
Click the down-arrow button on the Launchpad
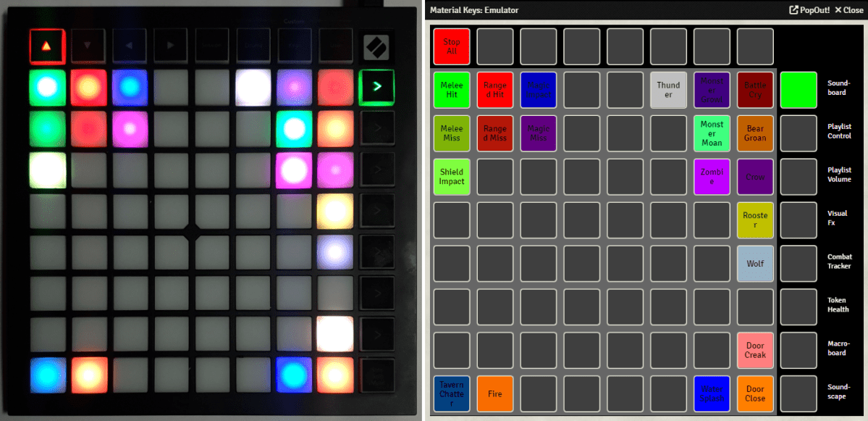[88, 46]
